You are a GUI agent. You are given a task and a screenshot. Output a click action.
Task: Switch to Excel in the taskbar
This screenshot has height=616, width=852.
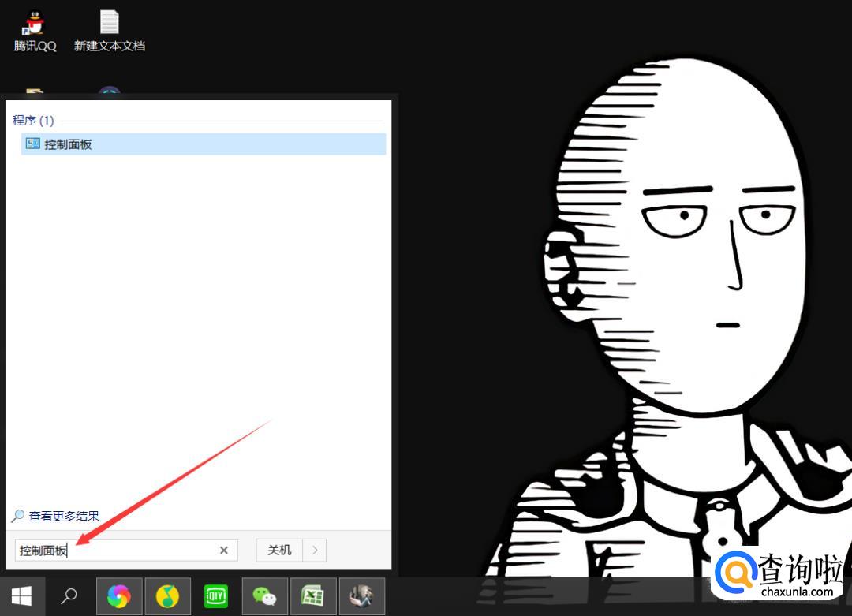click(313, 596)
